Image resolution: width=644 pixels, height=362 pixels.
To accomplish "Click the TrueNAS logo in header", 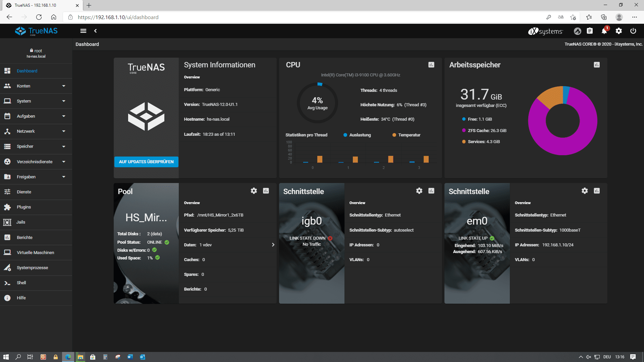I will tap(36, 31).
